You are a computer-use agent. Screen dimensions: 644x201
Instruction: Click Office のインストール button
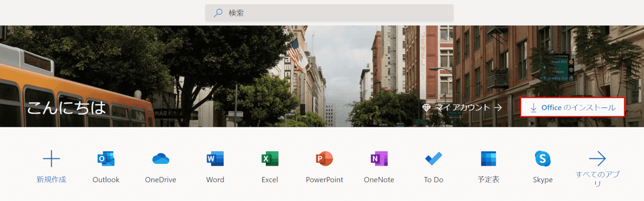click(x=572, y=107)
